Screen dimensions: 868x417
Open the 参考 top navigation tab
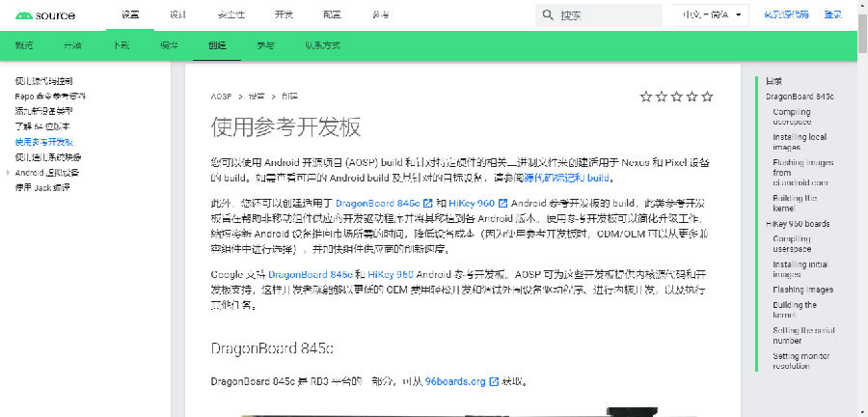pyautogui.click(x=381, y=14)
